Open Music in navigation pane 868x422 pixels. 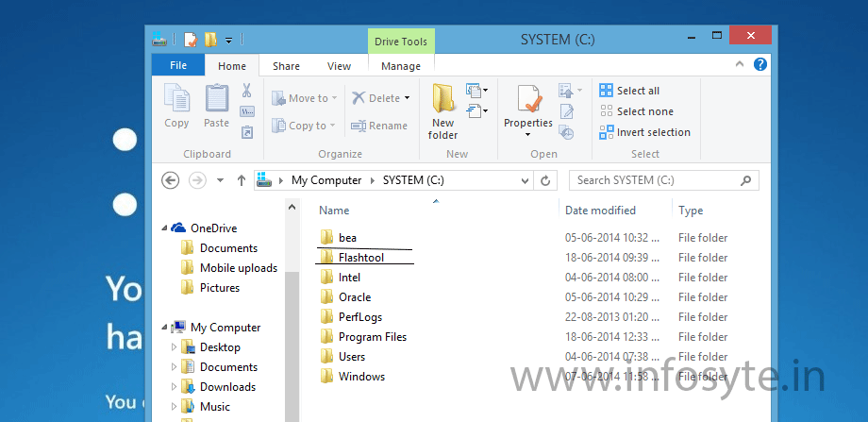click(x=206, y=407)
